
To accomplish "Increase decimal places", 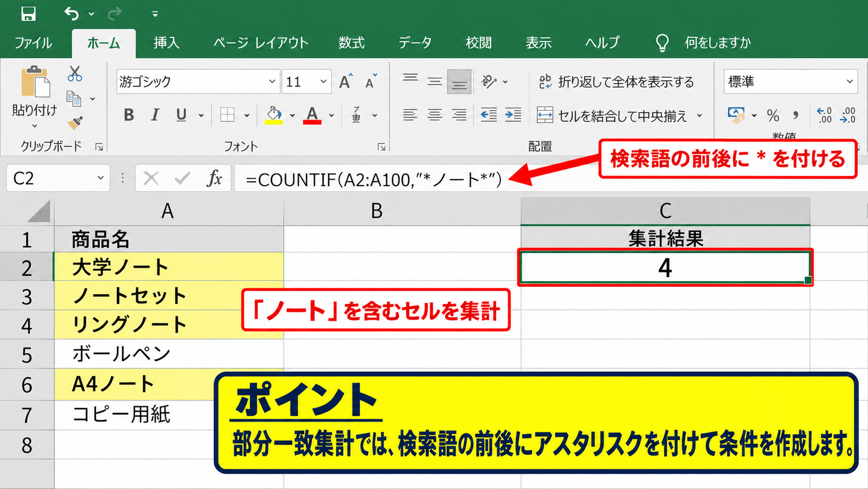I will [x=824, y=115].
